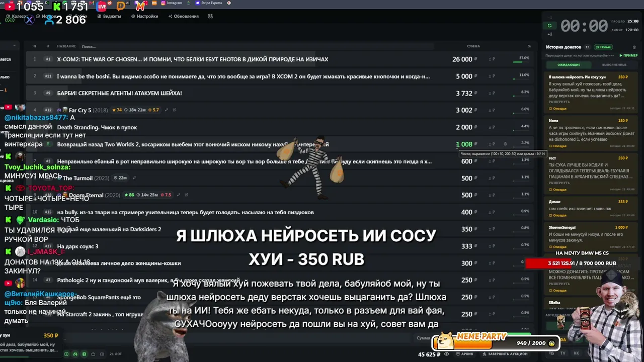
Task: Click the Сумма column header
Action: 473,46
